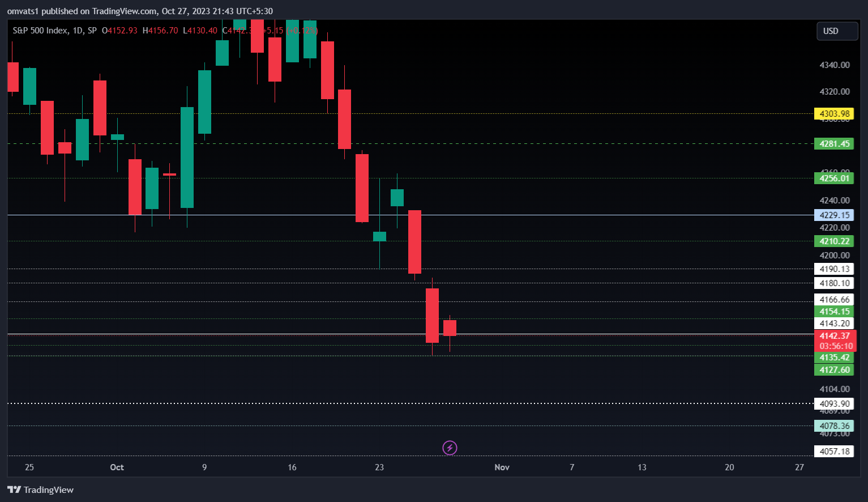868x502 pixels.
Task: Select the yellow 4303.98 price label
Action: pos(833,114)
